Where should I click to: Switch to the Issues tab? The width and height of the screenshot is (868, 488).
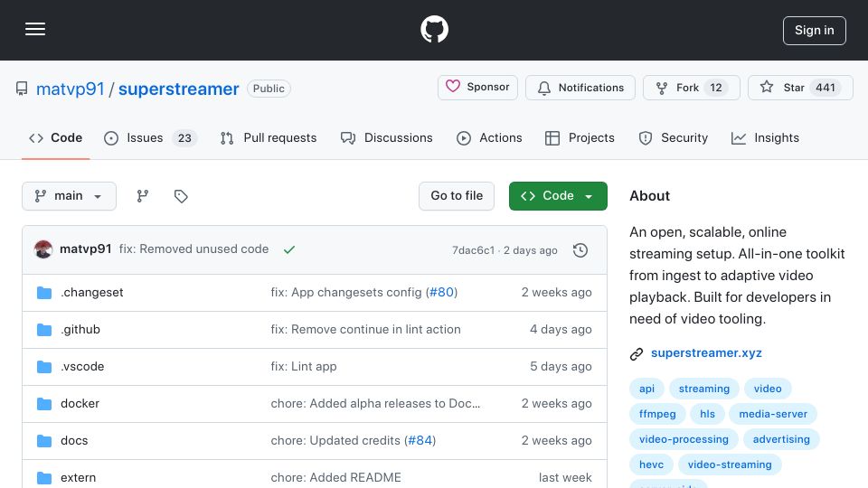pos(151,137)
